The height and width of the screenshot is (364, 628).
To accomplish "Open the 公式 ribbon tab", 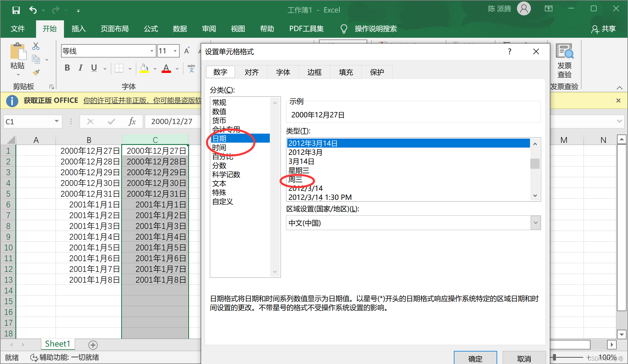I will point(151,29).
